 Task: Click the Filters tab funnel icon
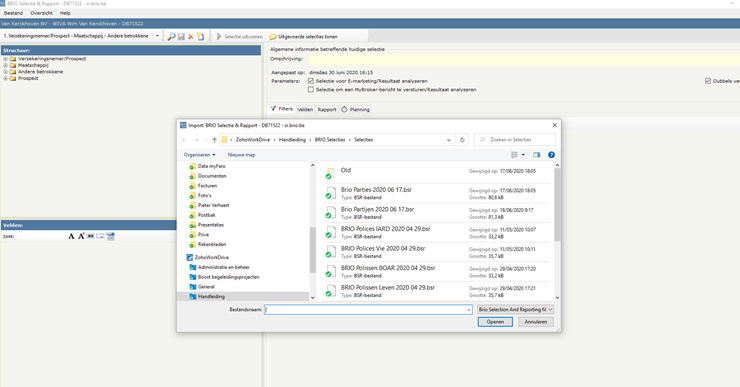point(273,109)
